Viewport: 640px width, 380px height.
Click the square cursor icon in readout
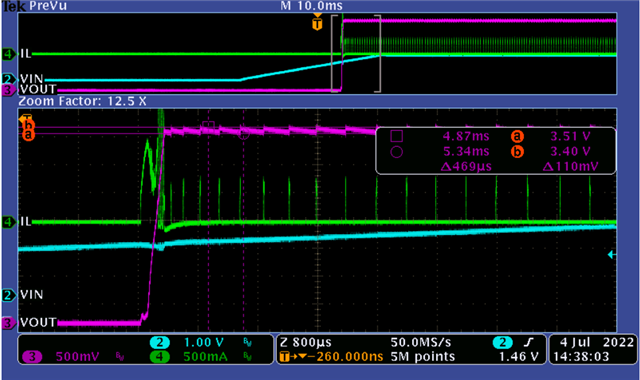tap(396, 136)
